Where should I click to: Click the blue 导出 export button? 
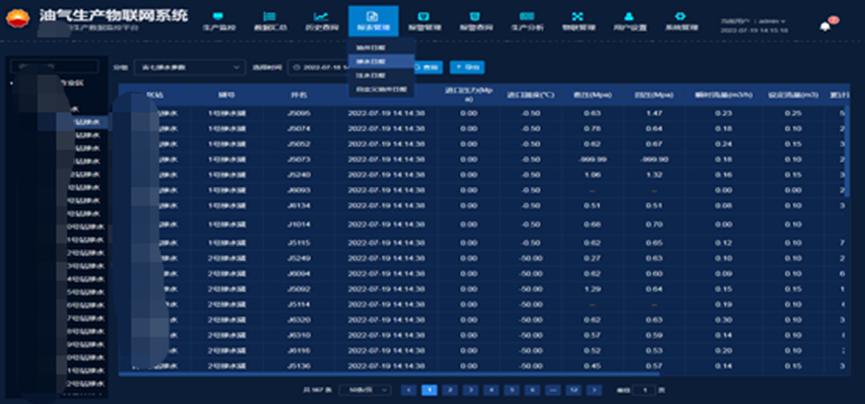(467, 67)
